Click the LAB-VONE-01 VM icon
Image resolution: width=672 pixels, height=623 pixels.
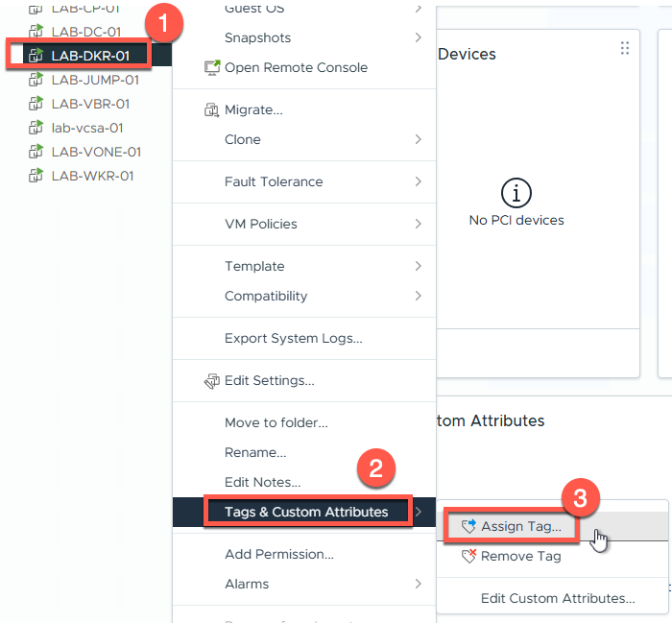[x=36, y=152]
